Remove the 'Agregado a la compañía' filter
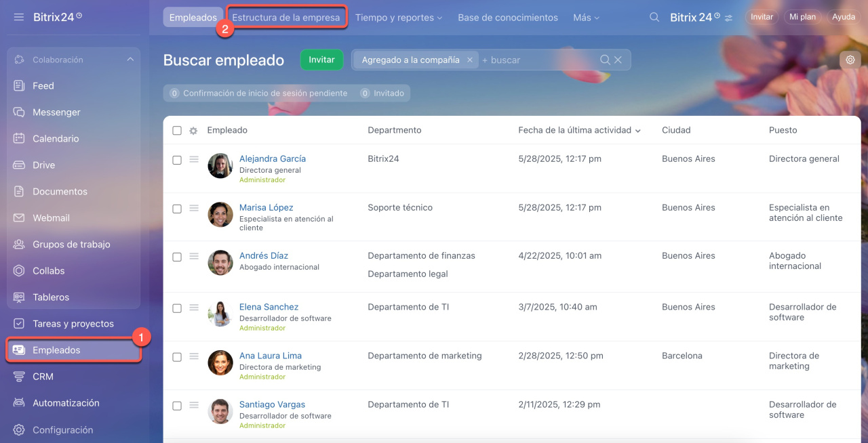 coord(469,60)
